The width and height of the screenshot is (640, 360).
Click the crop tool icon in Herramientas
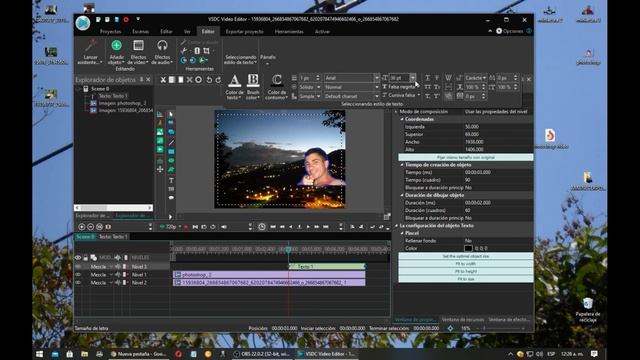coord(207,51)
